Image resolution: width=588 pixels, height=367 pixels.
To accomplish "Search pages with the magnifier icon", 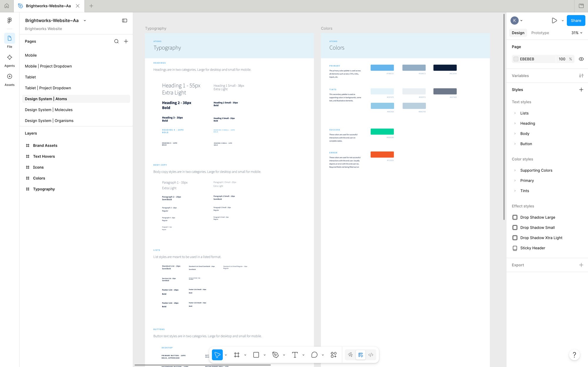I will (x=116, y=41).
